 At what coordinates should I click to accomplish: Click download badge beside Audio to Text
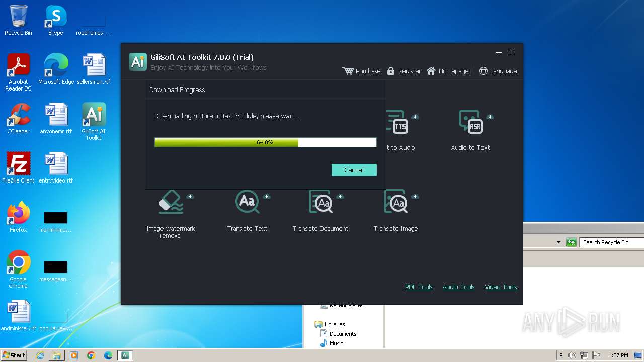pos(490,117)
